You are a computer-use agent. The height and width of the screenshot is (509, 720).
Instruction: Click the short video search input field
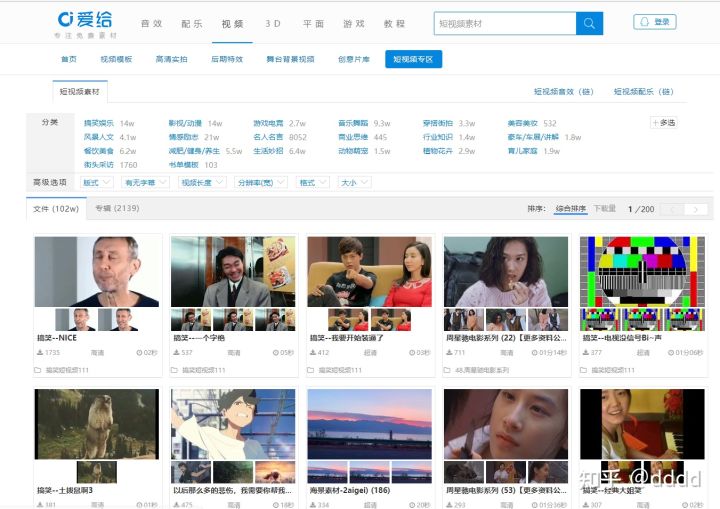coord(505,23)
